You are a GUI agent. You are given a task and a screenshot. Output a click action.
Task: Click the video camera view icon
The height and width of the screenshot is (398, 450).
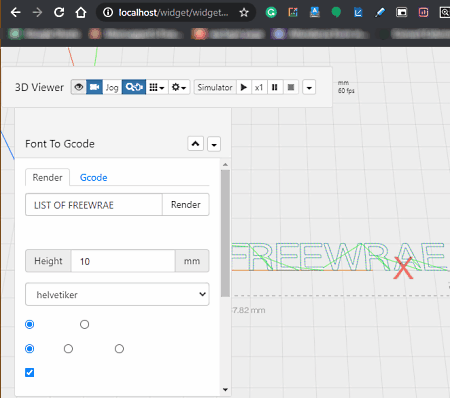[95, 87]
